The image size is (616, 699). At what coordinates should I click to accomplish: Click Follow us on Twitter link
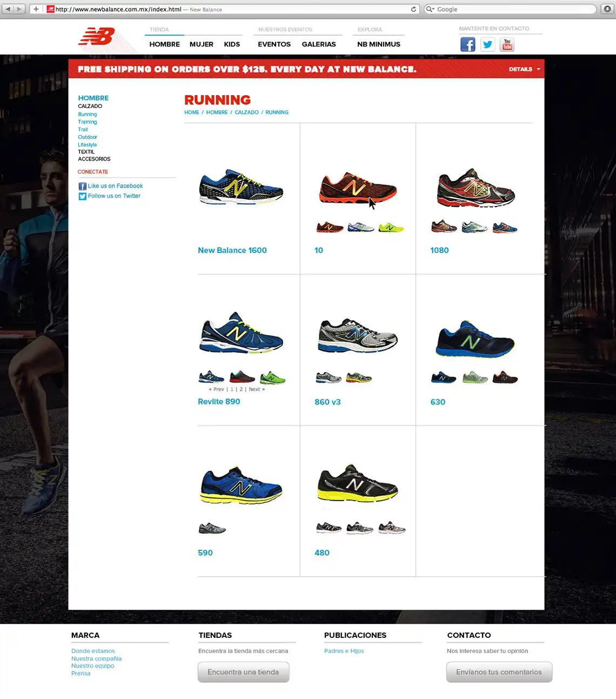[x=114, y=196]
